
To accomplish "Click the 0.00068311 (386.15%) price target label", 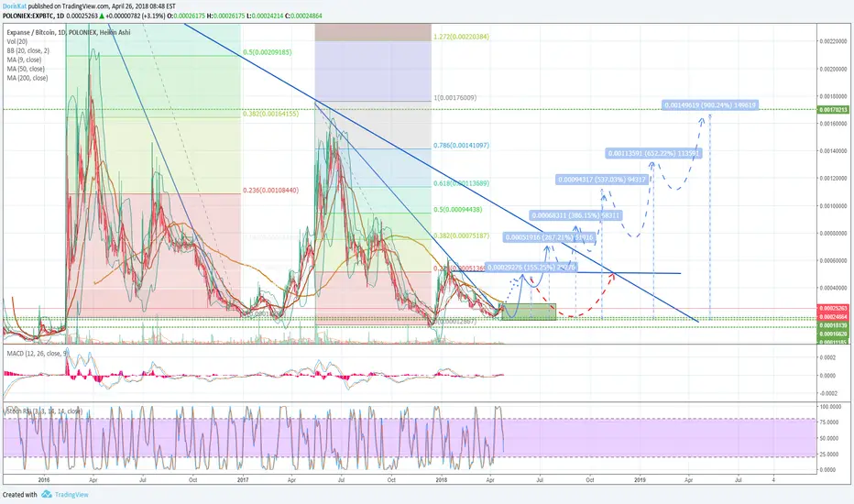I will (x=575, y=215).
